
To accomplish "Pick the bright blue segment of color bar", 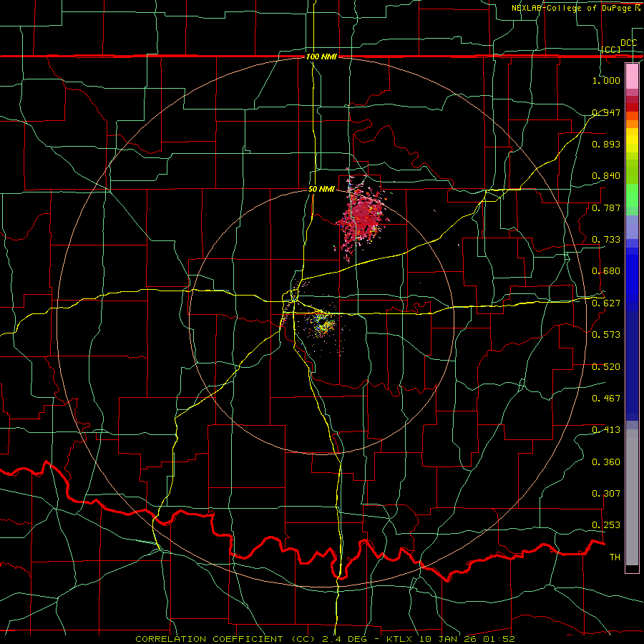I will (632, 279).
